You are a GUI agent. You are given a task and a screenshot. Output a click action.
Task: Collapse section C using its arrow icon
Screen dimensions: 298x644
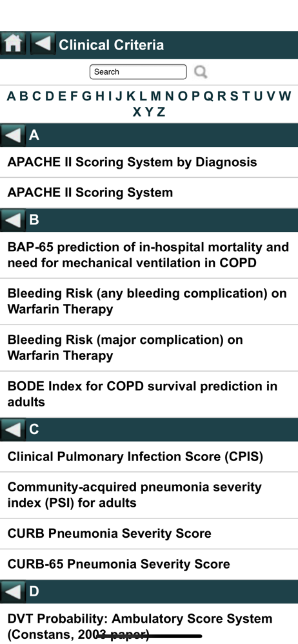[x=13, y=430]
